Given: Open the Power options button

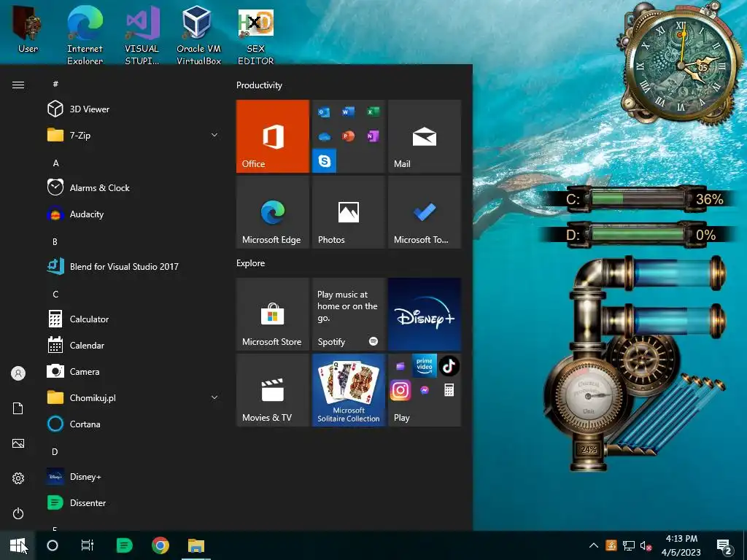Looking at the screenshot, I should [x=18, y=513].
